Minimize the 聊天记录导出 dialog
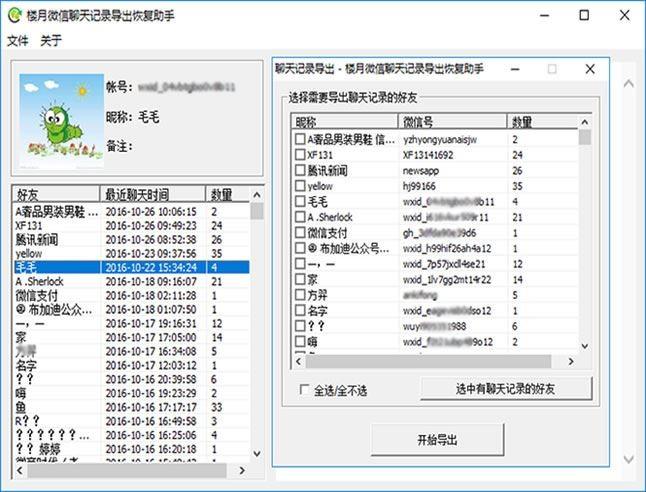This screenshot has height=492, width=646. 515,69
